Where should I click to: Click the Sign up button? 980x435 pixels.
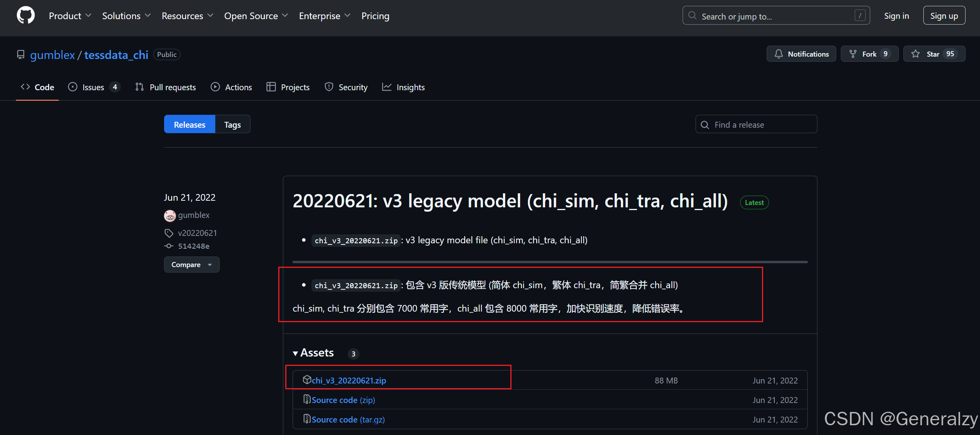[944, 16]
